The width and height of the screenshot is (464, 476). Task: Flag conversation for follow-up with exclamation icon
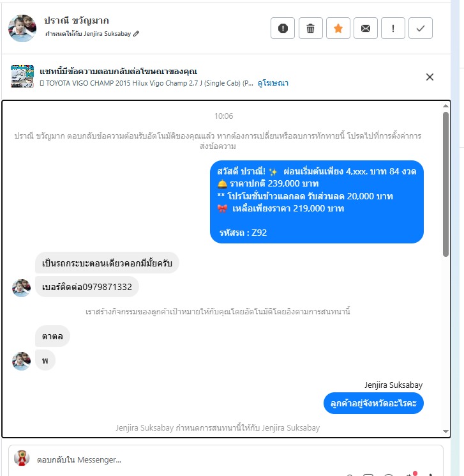pyautogui.click(x=393, y=28)
